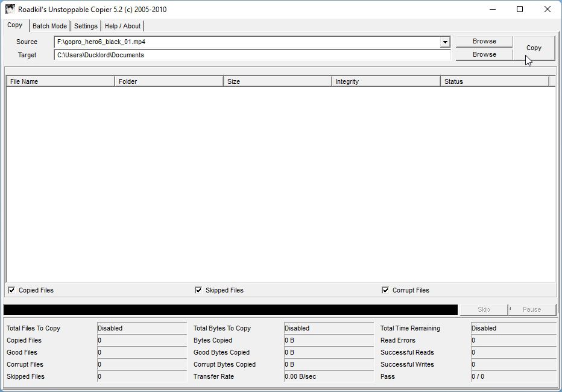
Task: Open the Settings tab
Action: pyautogui.click(x=86, y=26)
